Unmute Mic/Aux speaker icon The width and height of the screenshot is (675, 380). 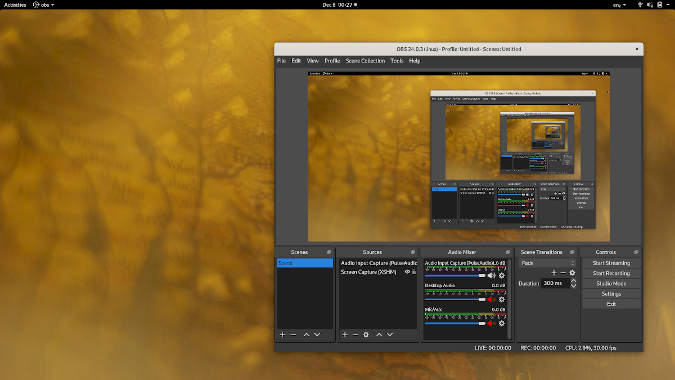[x=492, y=323]
